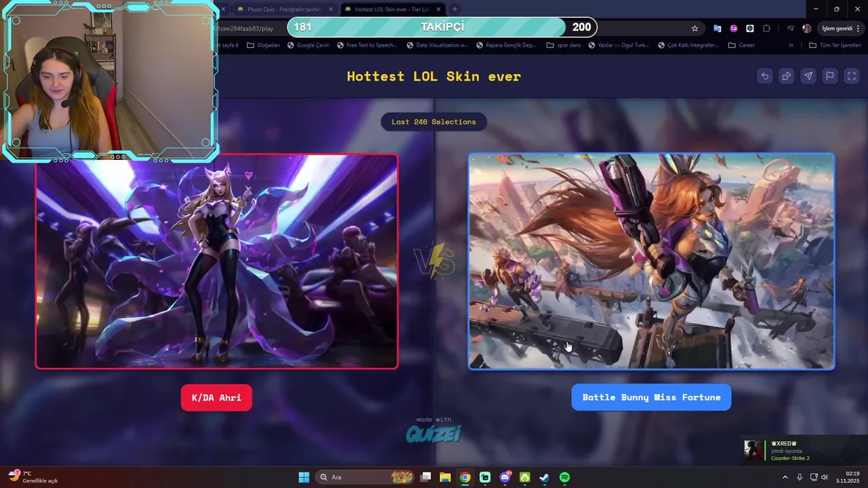Open the Windows Start menu
This screenshot has width=868, height=488.
[304, 477]
